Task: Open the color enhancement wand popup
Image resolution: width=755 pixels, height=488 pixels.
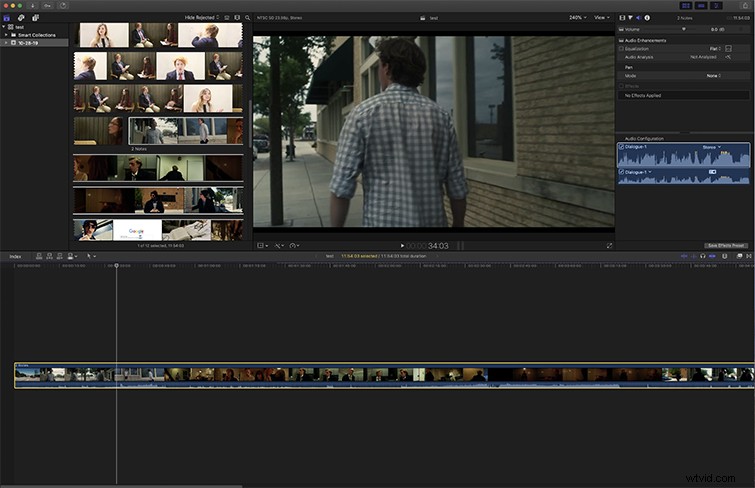Action: tap(279, 246)
